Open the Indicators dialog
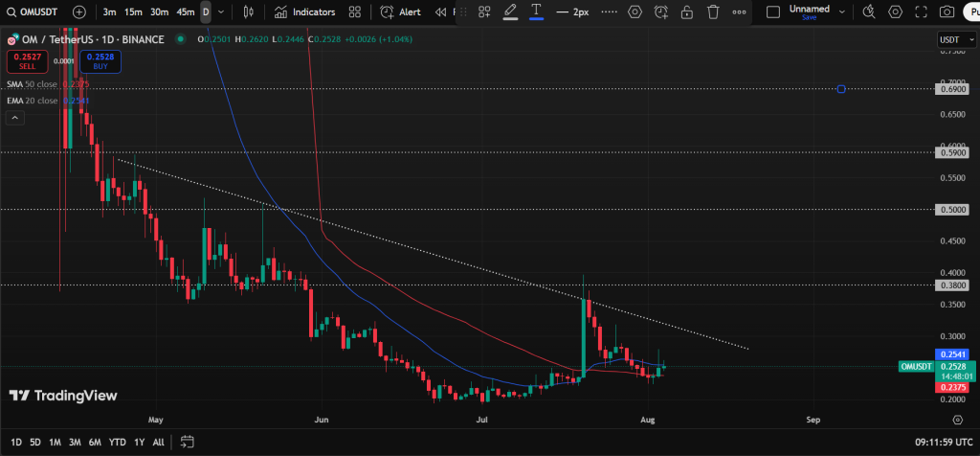This screenshot has height=456, width=980. pyautogui.click(x=305, y=11)
